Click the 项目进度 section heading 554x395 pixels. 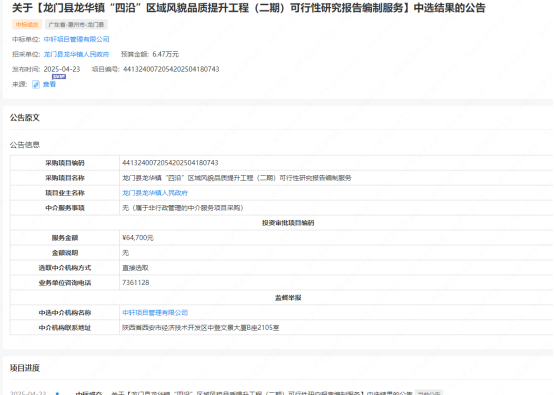[25, 368]
